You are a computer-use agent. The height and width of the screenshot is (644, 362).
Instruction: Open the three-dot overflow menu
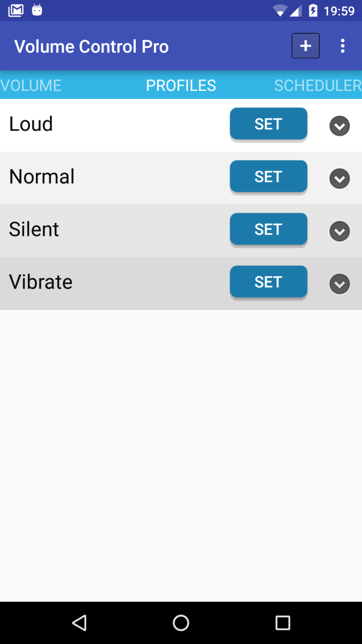click(343, 46)
